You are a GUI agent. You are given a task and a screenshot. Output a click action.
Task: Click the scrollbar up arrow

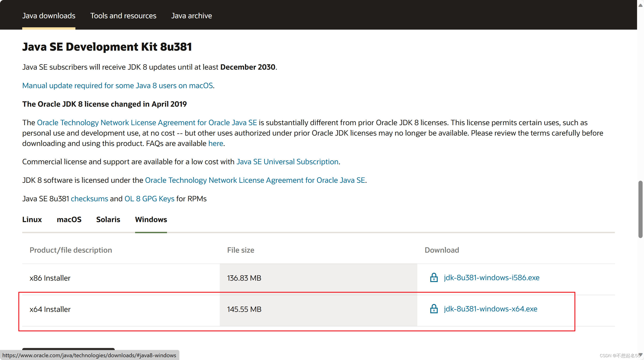[640, 5]
